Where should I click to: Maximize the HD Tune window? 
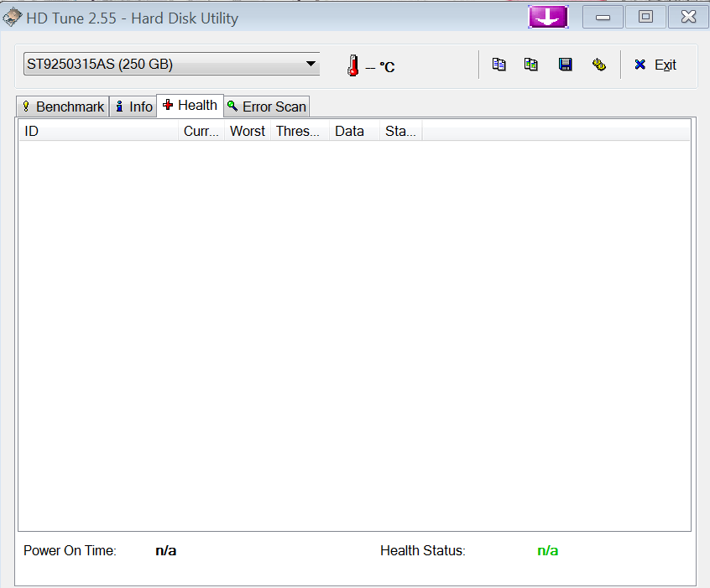[645, 18]
